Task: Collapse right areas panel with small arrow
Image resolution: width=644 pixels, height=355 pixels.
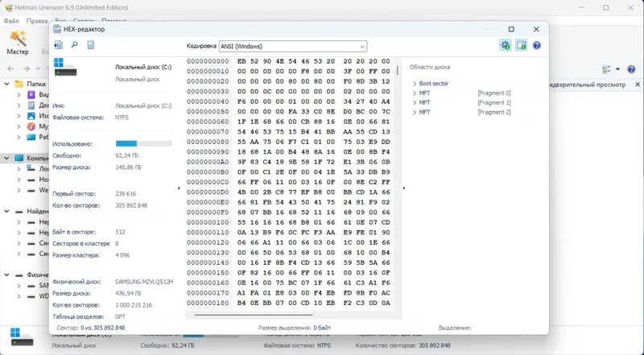Action: point(404,188)
